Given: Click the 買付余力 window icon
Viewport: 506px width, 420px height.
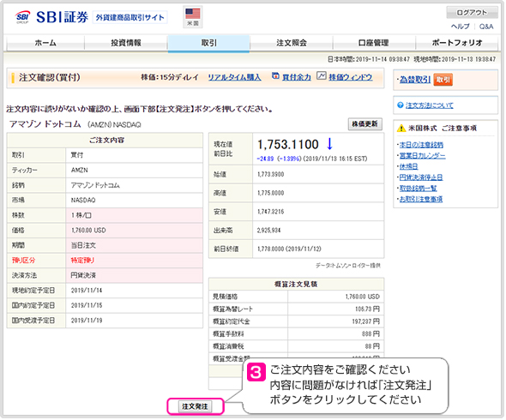Looking at the screenshot, I should pyautogui.click(x=275, y=75).
